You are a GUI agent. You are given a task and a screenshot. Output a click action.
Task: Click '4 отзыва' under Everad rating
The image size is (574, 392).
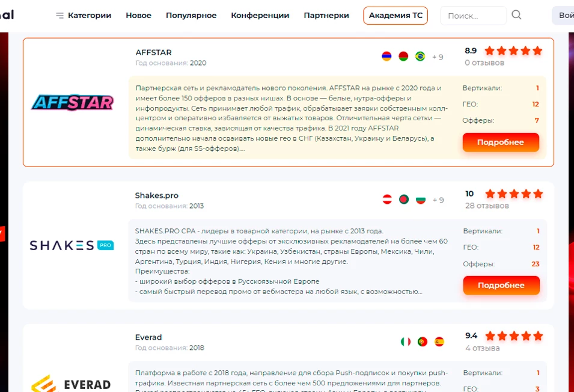point(482,348)
